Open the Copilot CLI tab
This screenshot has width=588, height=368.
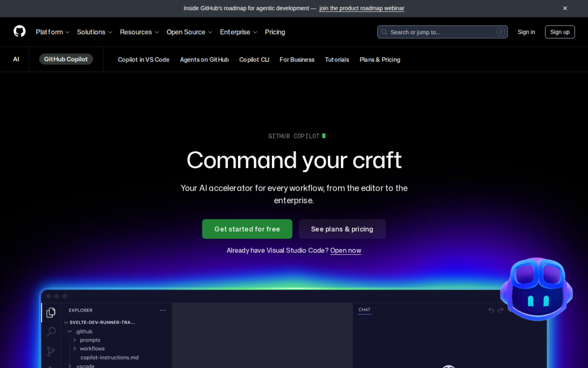click(254, 60)
